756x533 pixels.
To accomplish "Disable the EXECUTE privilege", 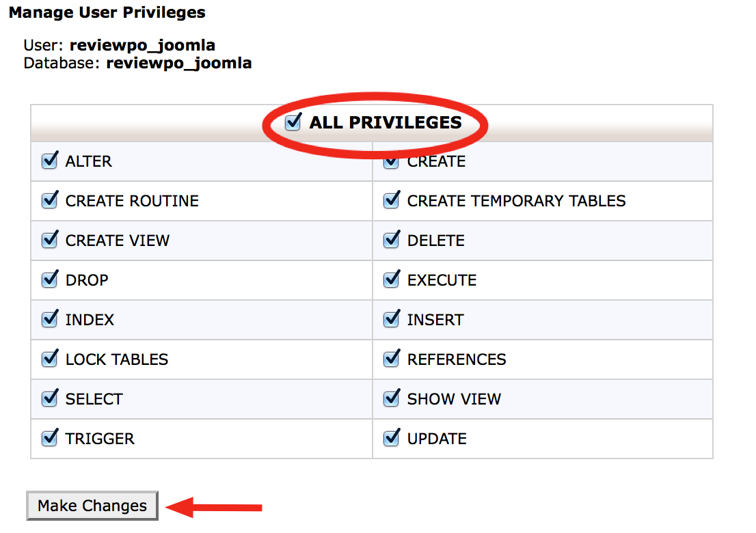I will point(391,279).
